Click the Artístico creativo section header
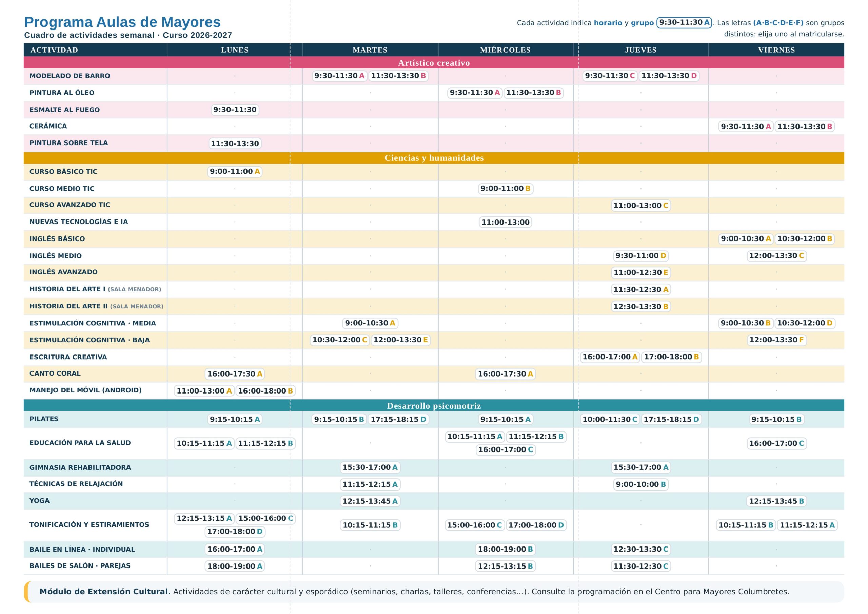The image size is (868, 614). point(434,62)
